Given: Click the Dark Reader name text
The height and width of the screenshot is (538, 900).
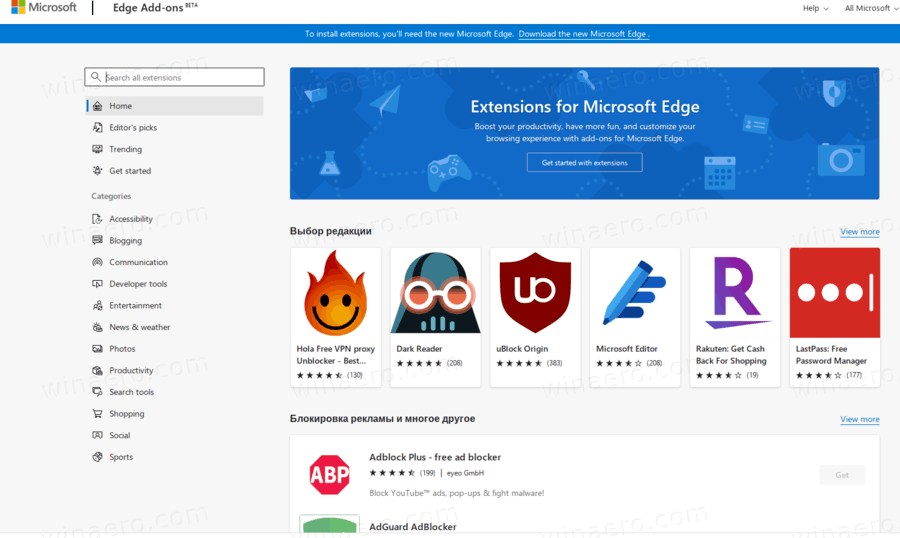Looking at the screenshot, I should [x=419, y=349].
